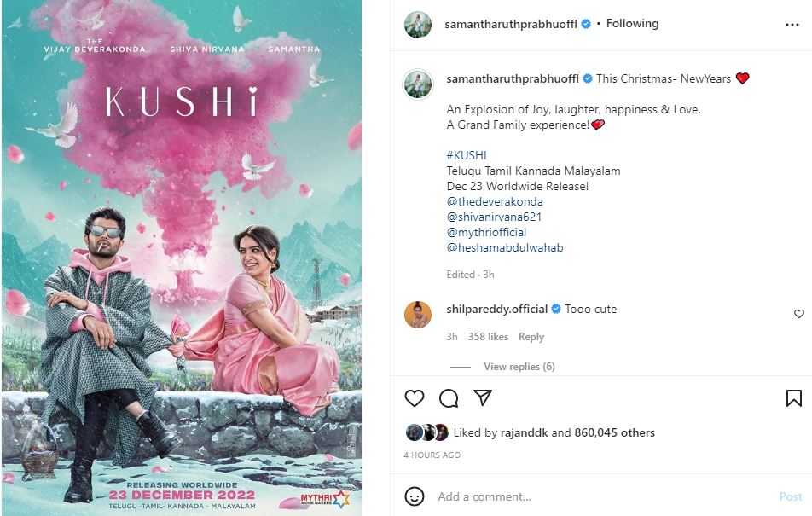Like the post with the heart icon

(415, 398)
